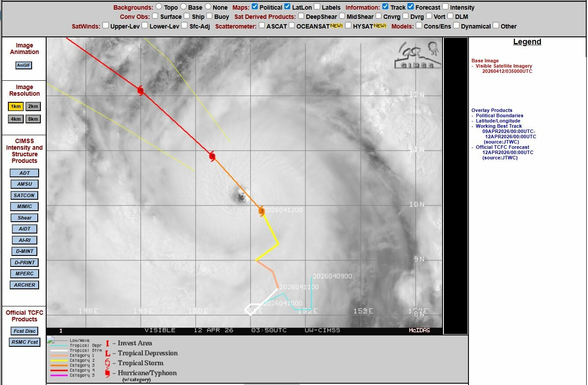
Task: Disable the Track information checkbox
Action: pyautogui.click(x=385, y=7)
